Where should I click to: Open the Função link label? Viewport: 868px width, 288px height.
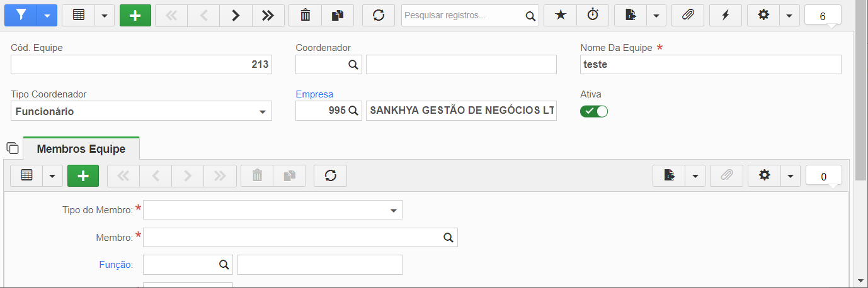[x=116, y=265]
